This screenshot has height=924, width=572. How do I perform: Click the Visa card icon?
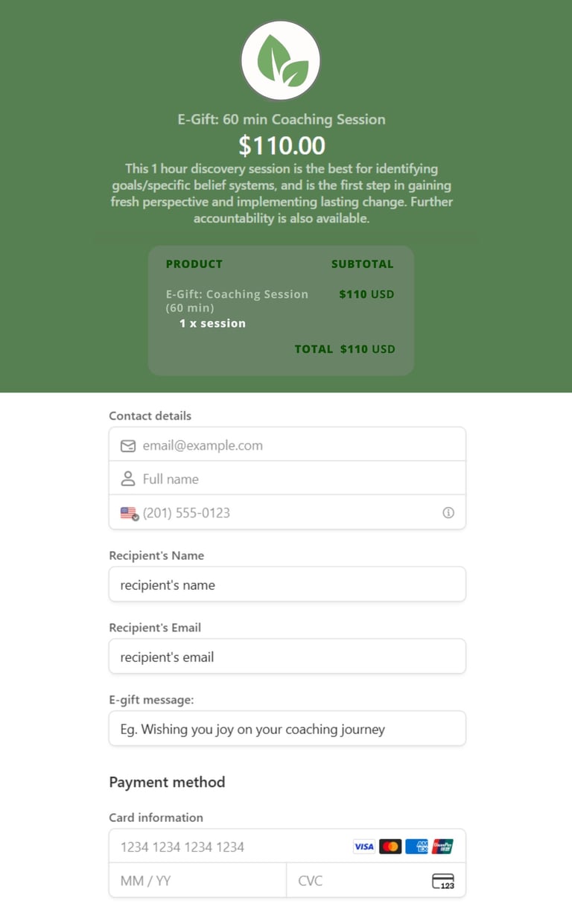(364, 847)
